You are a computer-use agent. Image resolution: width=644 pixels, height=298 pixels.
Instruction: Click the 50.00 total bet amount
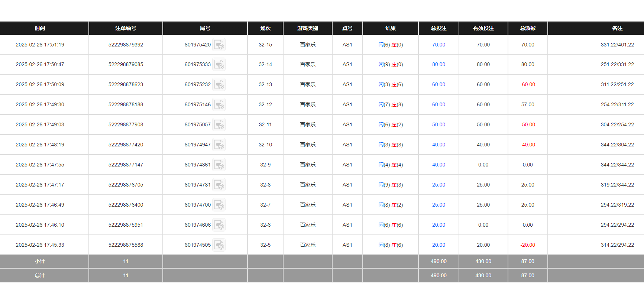coord(438,124)
